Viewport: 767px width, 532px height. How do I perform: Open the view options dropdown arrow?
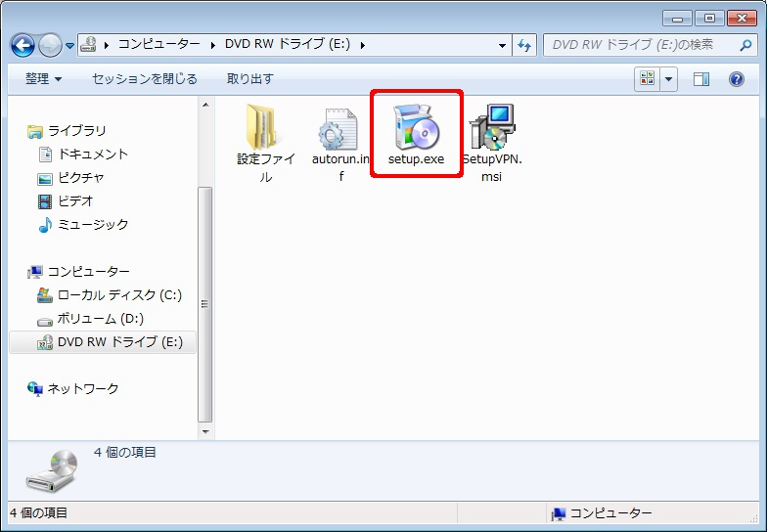coord(670,79)
